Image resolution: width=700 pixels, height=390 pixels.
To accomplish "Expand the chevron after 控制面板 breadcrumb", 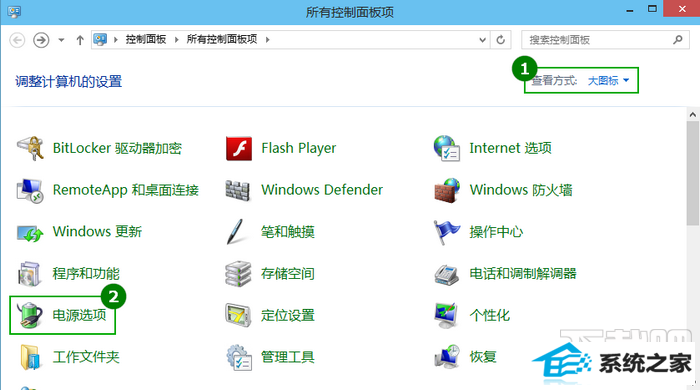I will (x=176, y=40).
